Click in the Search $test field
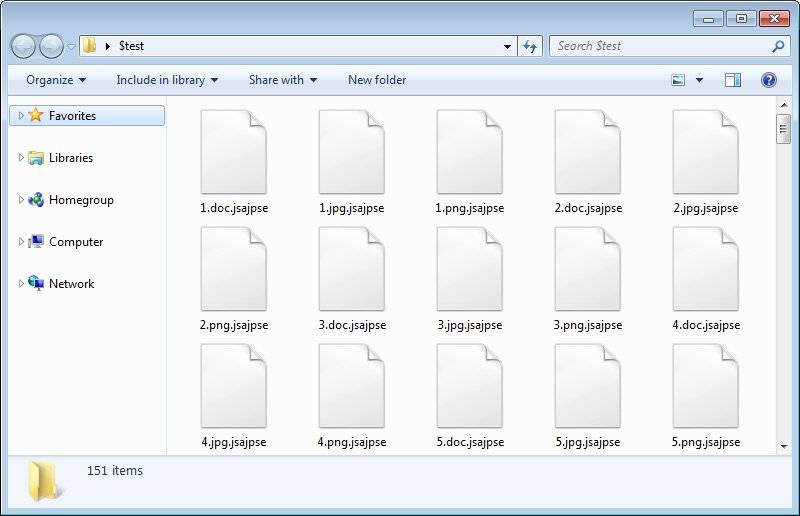Viewport: 800px width, 516px height. (660, 46)
